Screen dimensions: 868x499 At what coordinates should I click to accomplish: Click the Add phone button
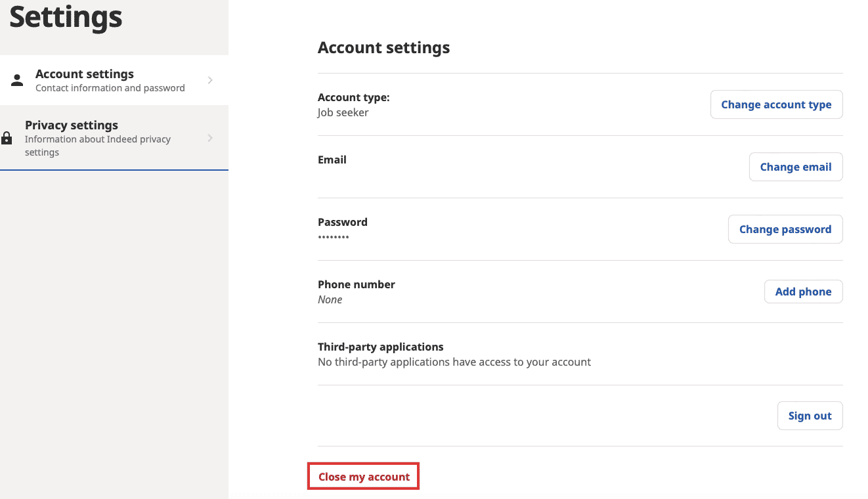click(803, 292)
